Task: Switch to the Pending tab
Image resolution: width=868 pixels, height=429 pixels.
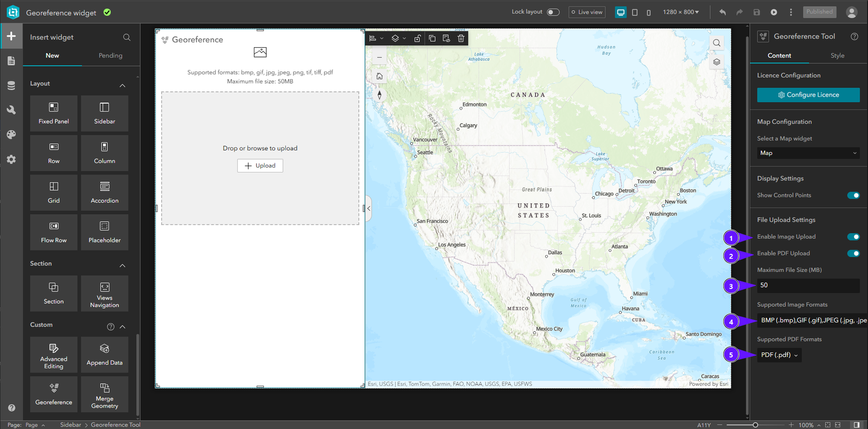Action: point(111,55)
